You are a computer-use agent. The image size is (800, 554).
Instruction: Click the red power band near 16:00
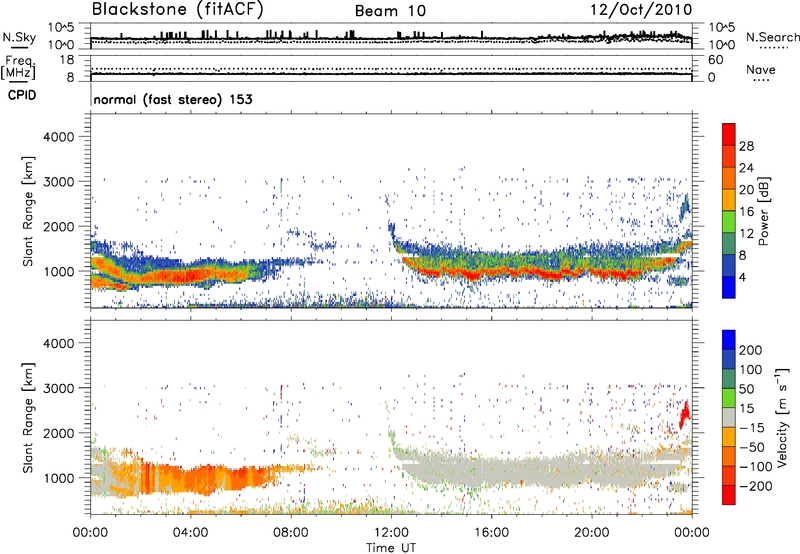505,272
